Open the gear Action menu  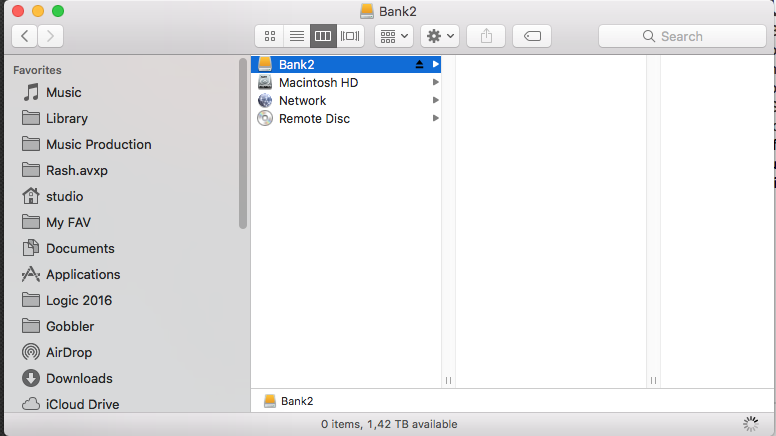pyautogui.click(x=440, y=36)
